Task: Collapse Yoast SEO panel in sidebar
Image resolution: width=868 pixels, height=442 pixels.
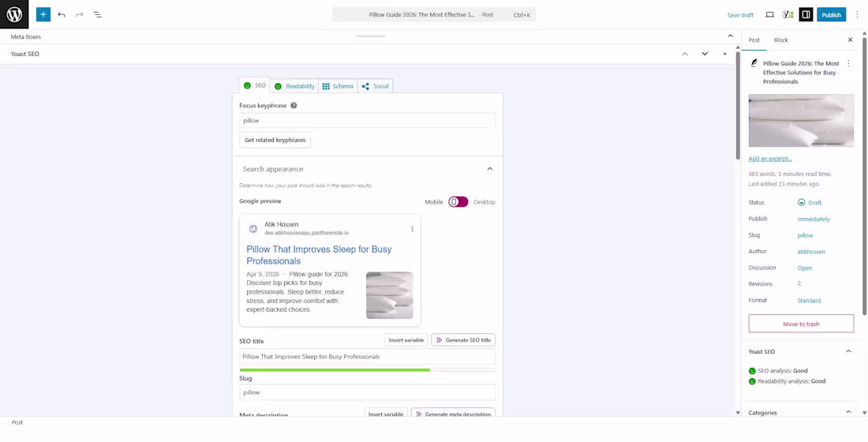Action: [848, 351]
